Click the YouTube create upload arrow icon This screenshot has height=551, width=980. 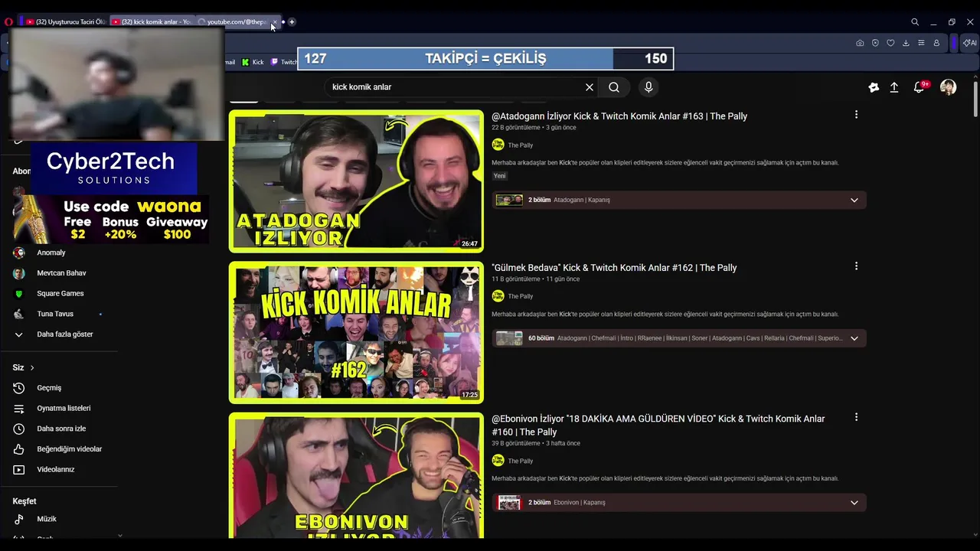coord(894,87)
